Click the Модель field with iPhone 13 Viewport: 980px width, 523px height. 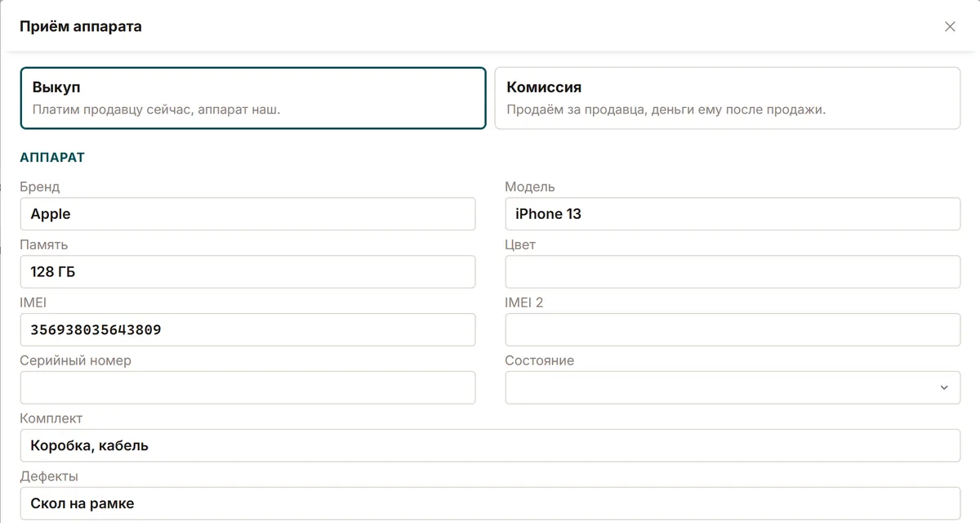pos(733,214)
